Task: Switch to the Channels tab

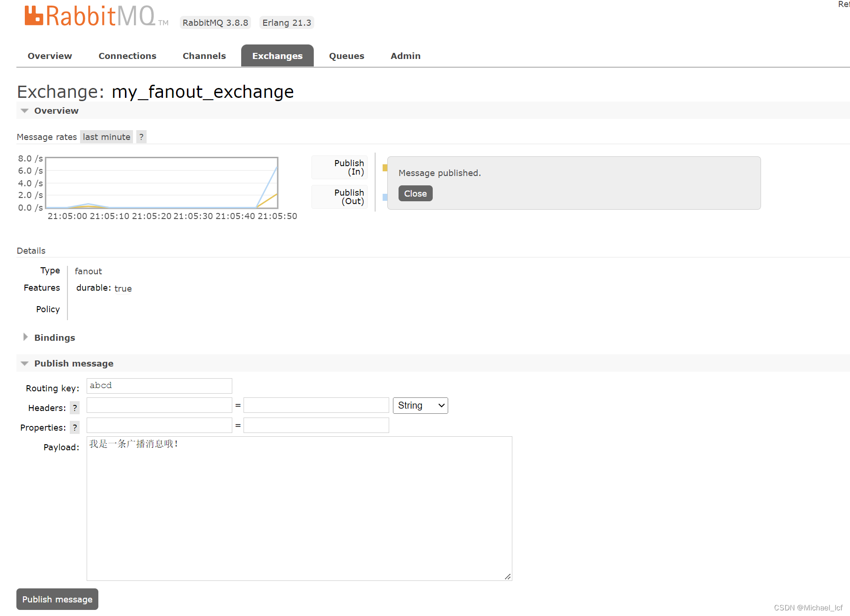Action: [204, 56]
